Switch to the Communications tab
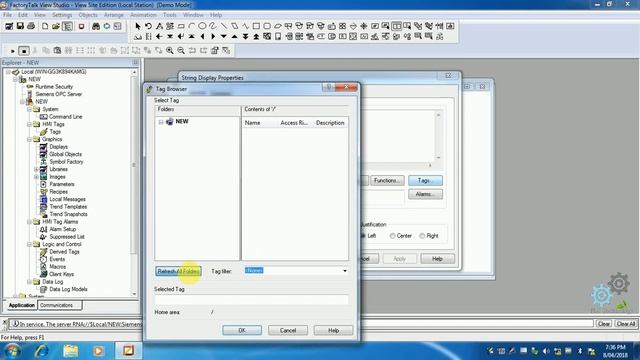 (x=60, y=305)
